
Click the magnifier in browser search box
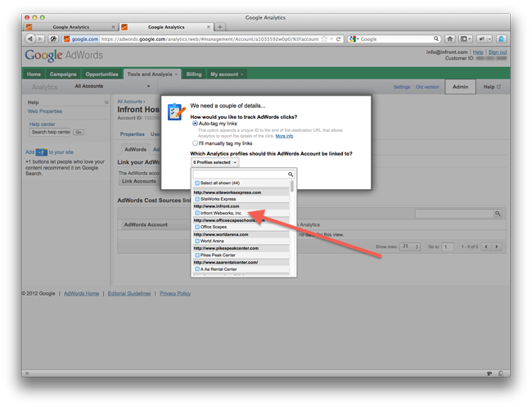(x=436, y=38)
